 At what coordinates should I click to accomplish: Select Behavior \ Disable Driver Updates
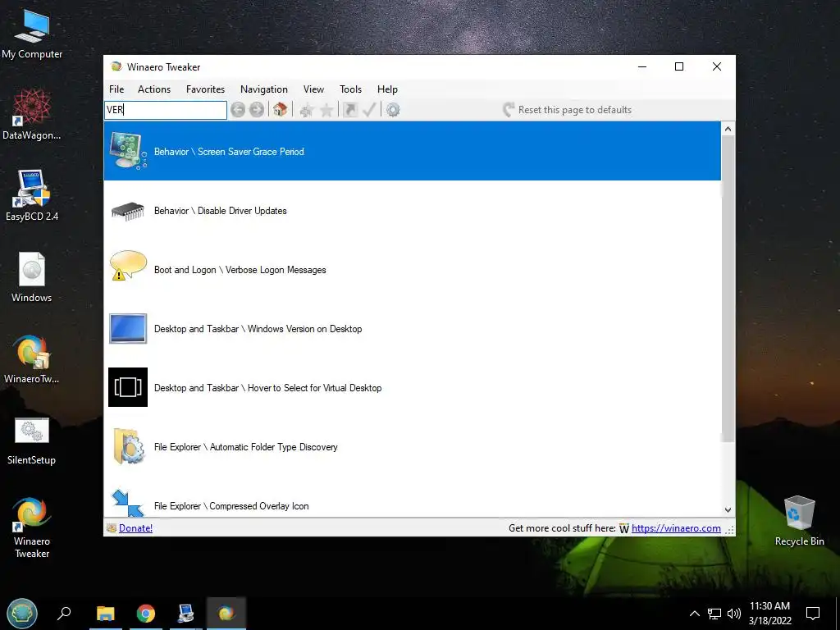(x=413, y=211)
